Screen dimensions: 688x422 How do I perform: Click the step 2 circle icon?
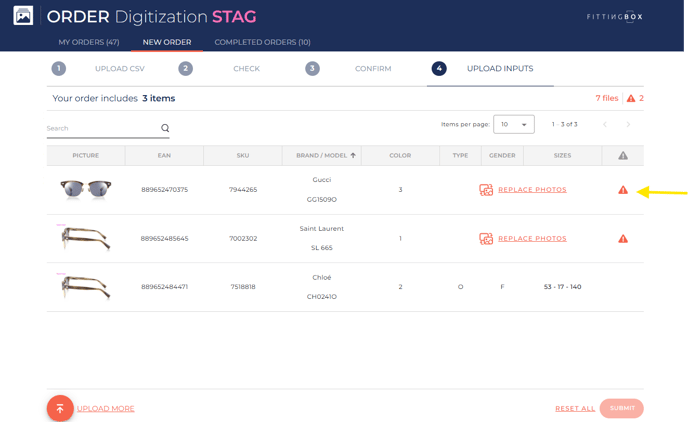coord(185,68)
